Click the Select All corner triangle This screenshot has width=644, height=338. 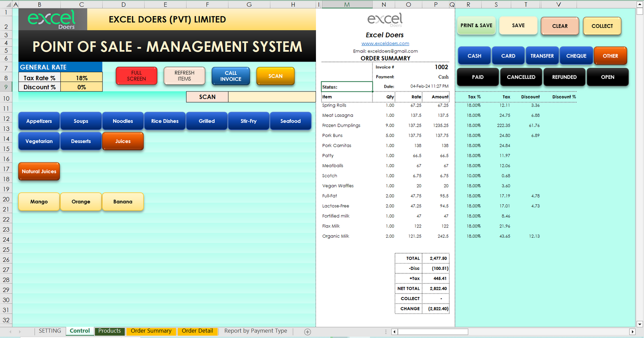coord(6,4)
